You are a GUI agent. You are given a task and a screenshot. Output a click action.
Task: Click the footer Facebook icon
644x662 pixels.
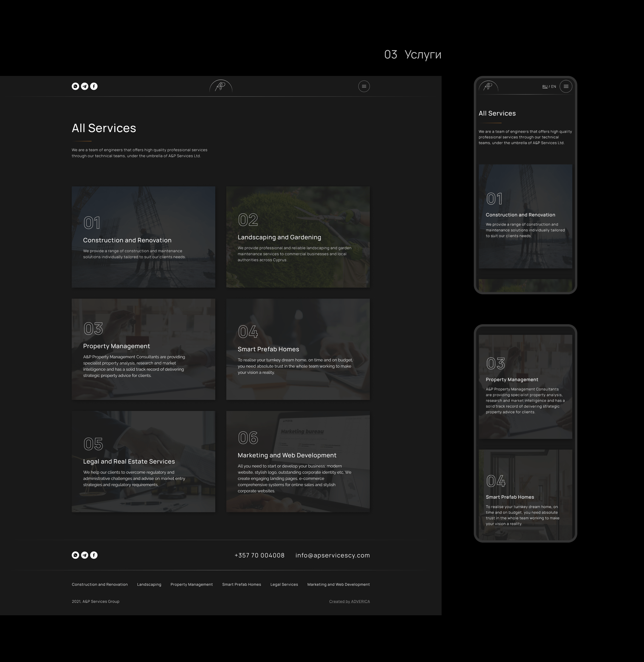click(94, 555)
